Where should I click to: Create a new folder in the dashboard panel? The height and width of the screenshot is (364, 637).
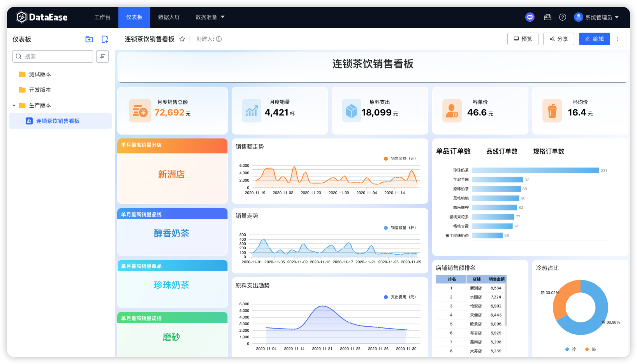click(x=89, y=39)
